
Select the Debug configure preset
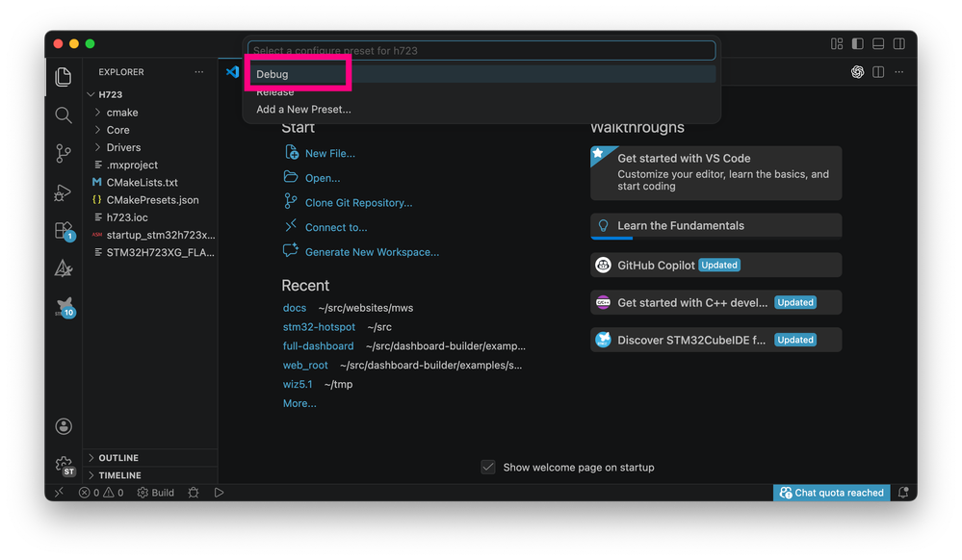pyautogui.click(x=481, y=74)
